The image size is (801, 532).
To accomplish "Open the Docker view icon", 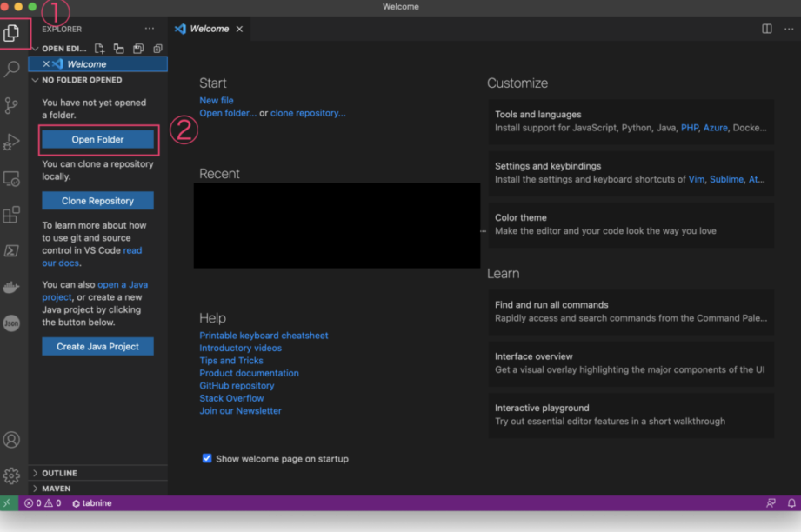I will point(12,287).
